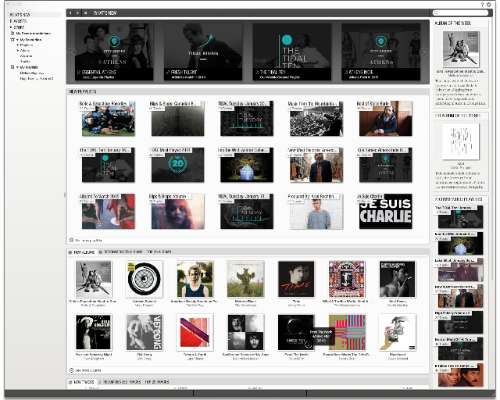Switch to the Recommended Tracks tab
The width and height of the screenshot is (500, 400).
(121, 382)
